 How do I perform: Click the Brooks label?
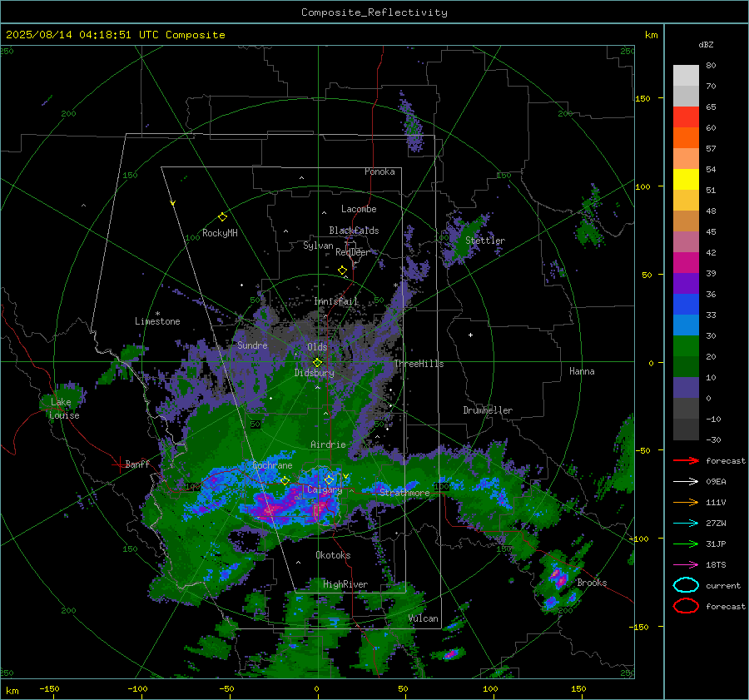592,583
